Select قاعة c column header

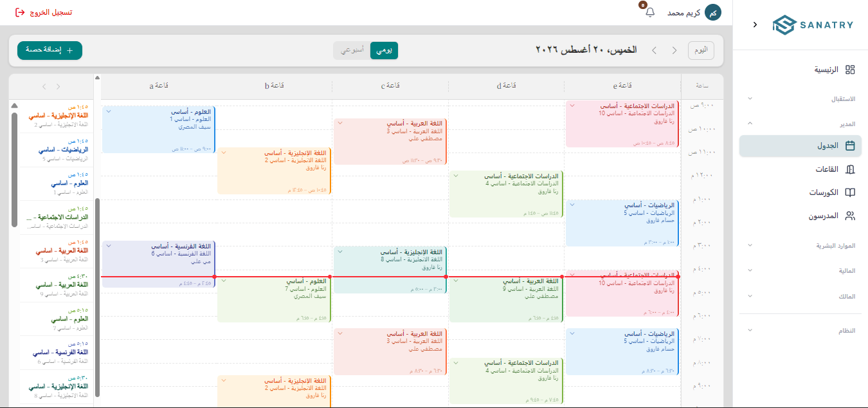coord(390,86)
